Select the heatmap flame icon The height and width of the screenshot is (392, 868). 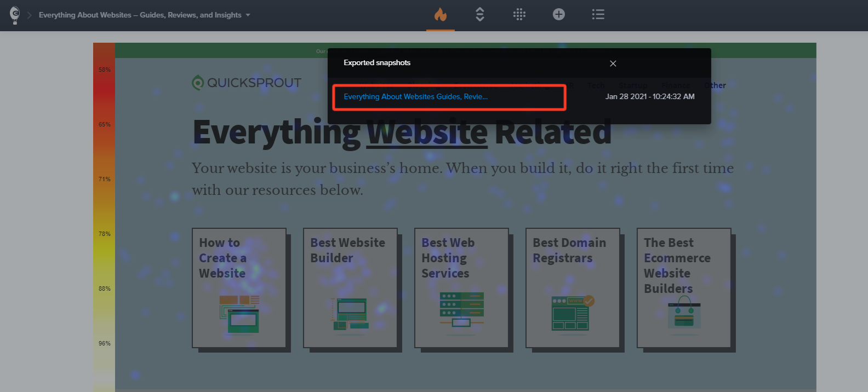pos(441,14)
